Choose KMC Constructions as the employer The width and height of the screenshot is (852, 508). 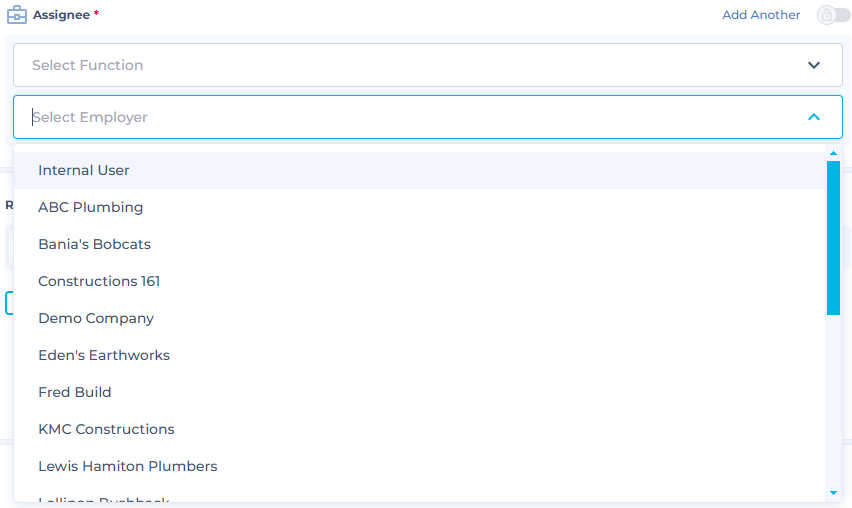point(106,429)
